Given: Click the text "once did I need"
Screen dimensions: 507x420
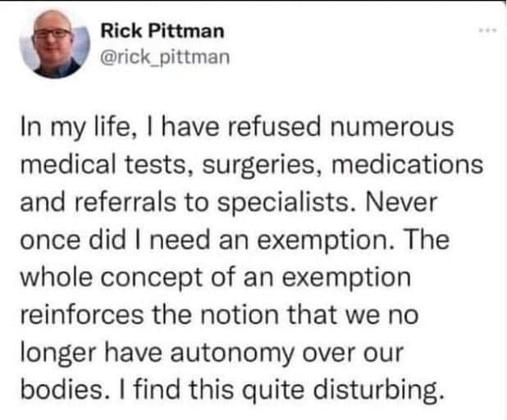Looking at the screenshot, I should pyautogui.click(x=123, y=240).
